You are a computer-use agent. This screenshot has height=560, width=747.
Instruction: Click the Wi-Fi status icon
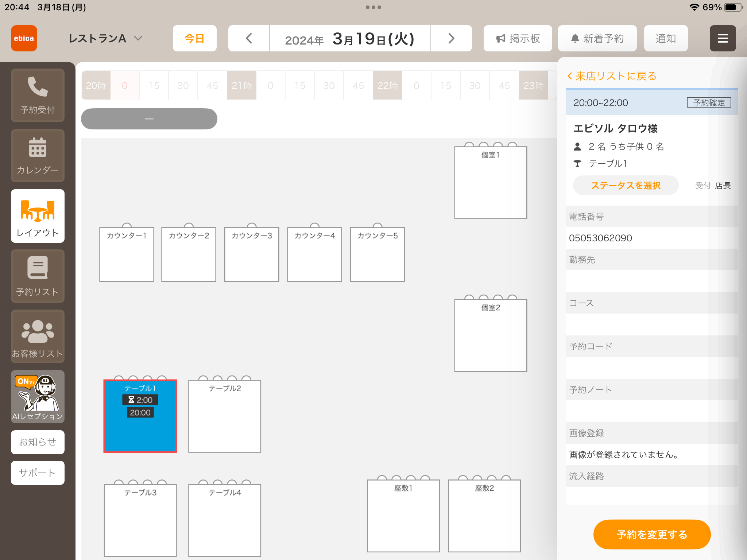coord(694,7)
